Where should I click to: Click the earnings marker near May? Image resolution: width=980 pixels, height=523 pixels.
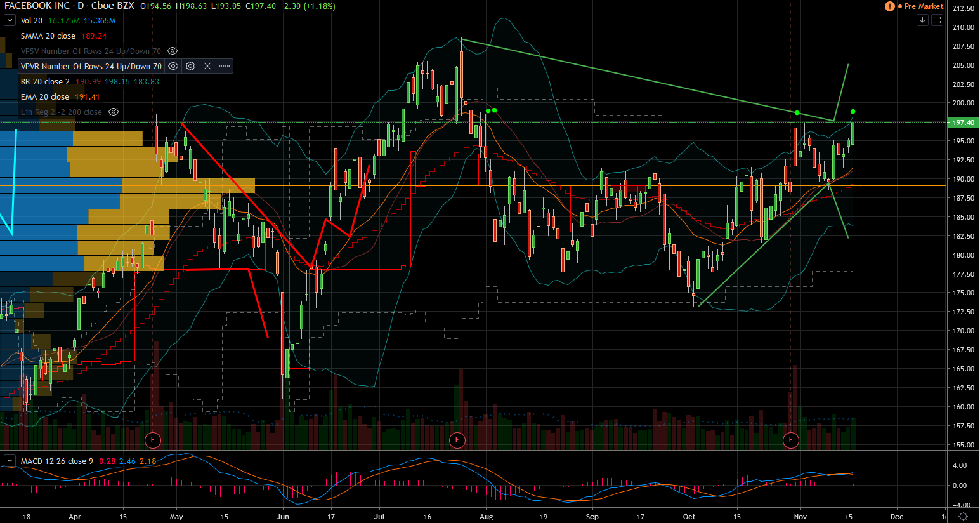coord(152,439)
